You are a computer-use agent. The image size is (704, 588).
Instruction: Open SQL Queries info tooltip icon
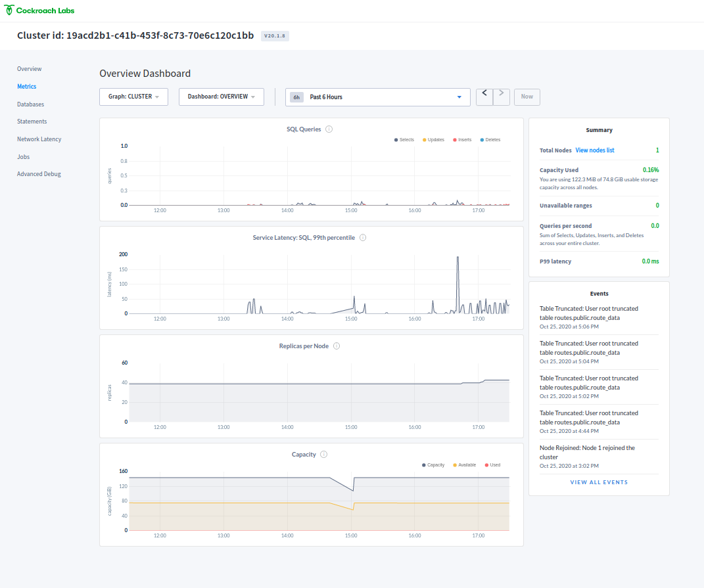pos(329,129)
